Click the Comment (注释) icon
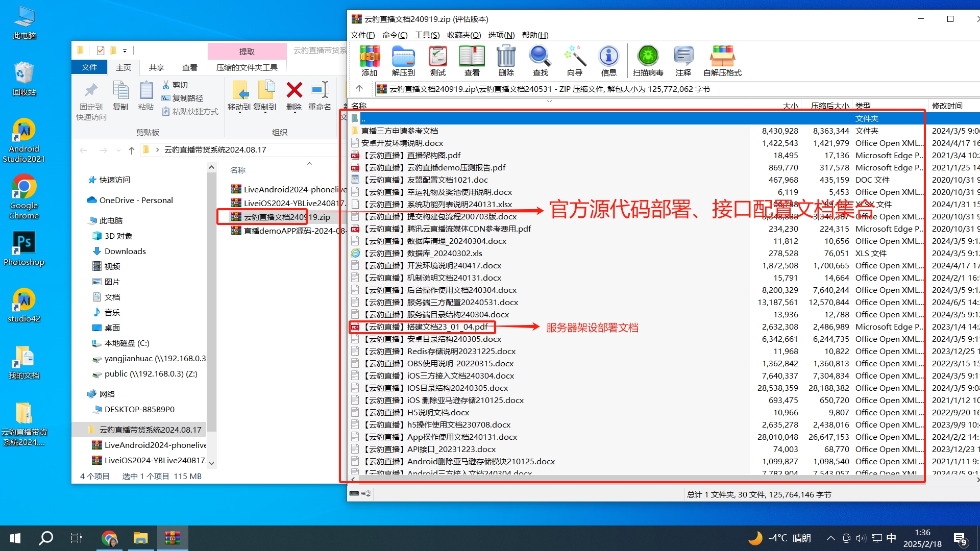The height and width of the screenshot is (551, 980). (x=683, y=61)
